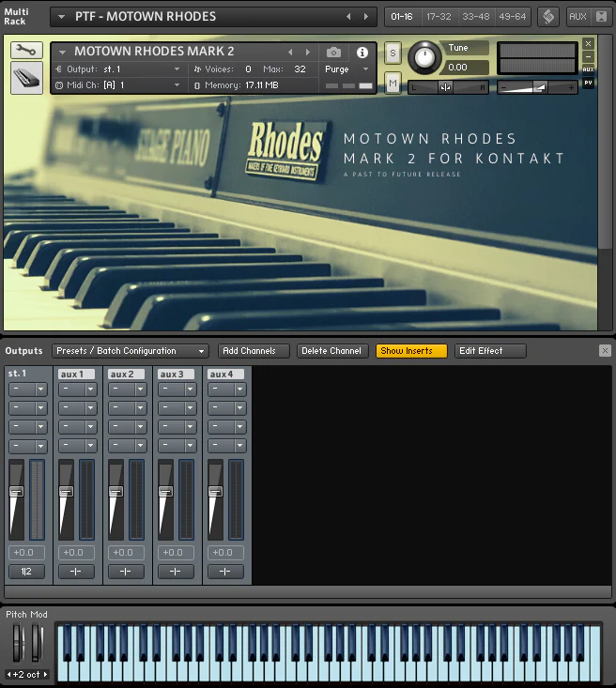This screenshot has height=688, width=616.
Task: Click the Max voices value 32
Action: click(x=300, y=69)
